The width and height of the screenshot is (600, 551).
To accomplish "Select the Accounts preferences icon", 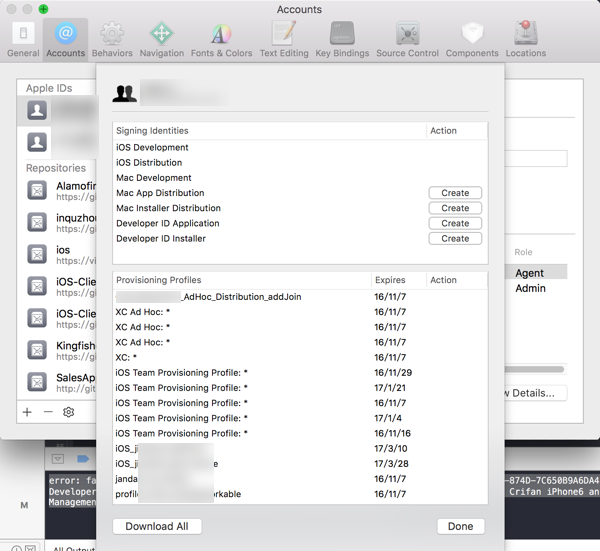I will (x=65, y=39).
